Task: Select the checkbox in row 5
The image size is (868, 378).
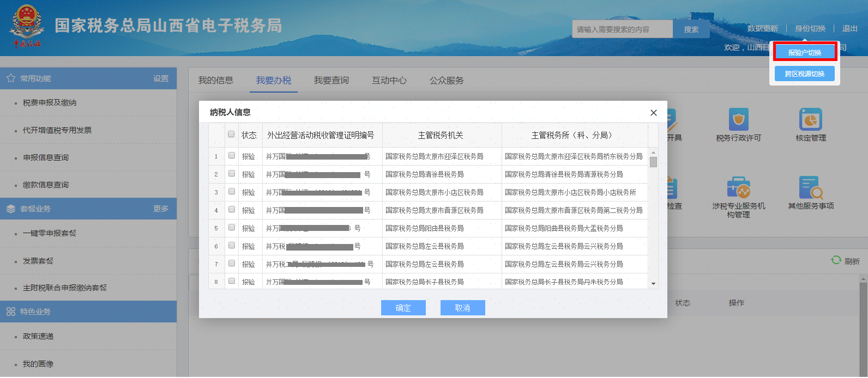Action: [232, 228]
